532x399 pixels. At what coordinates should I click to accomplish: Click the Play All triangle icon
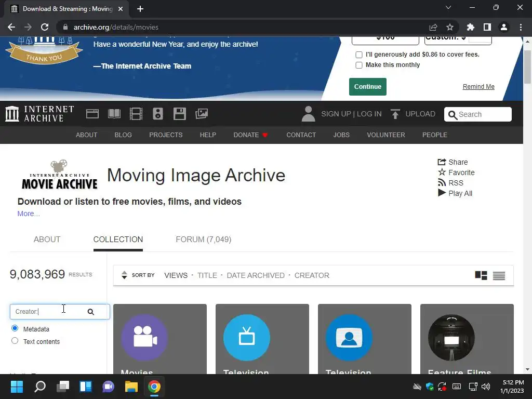click(442, 193)
